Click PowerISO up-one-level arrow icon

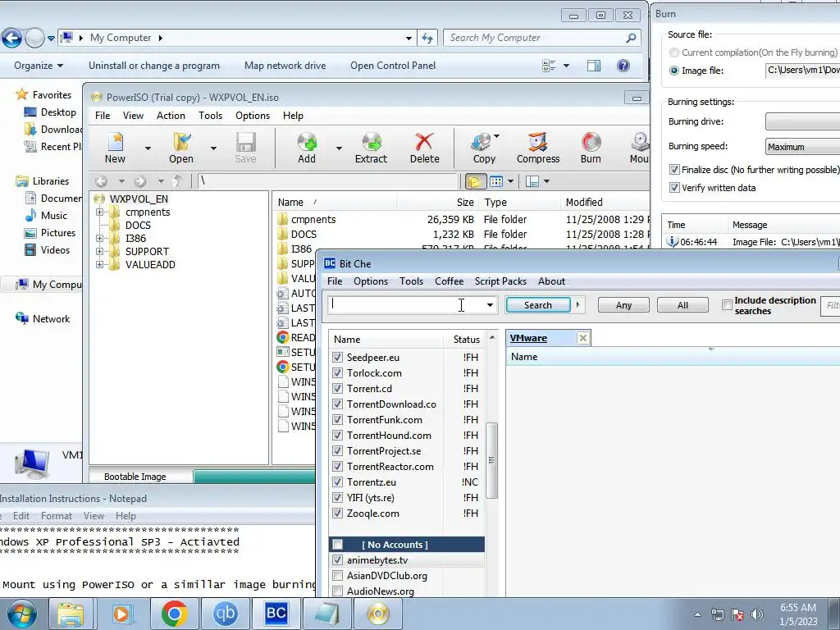click(177, 181)
